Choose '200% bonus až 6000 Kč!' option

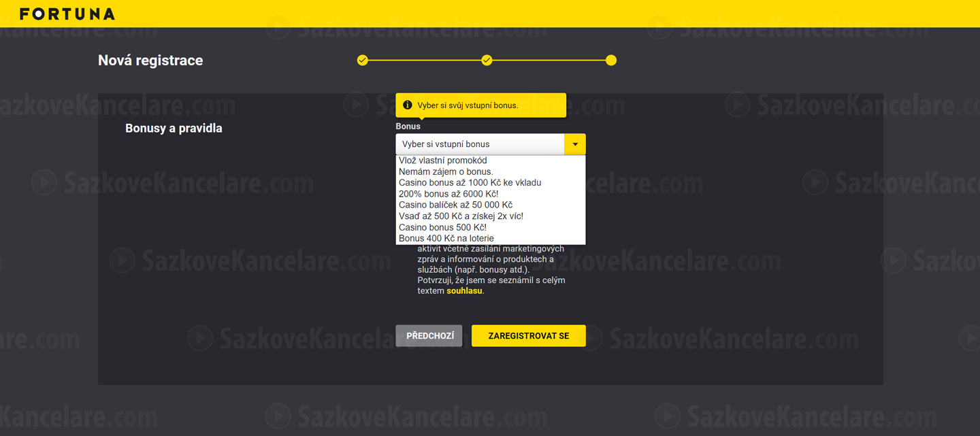[491, 194]
